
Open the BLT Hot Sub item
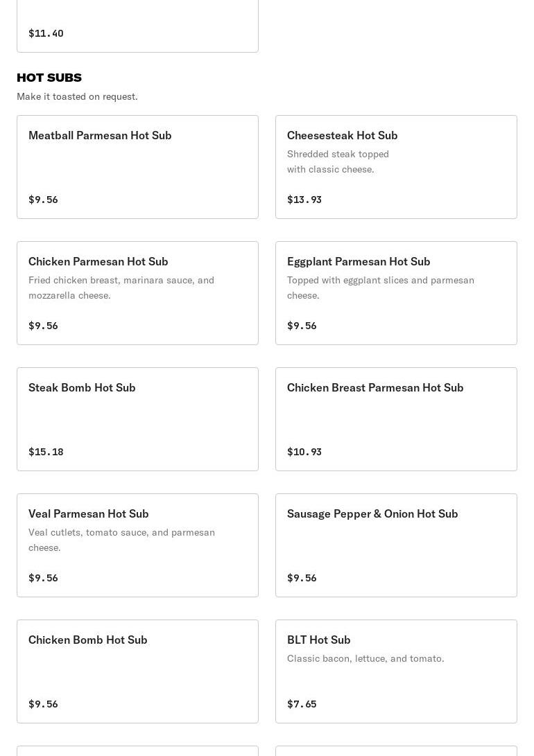pyautogui.click(x=396, y=671)
